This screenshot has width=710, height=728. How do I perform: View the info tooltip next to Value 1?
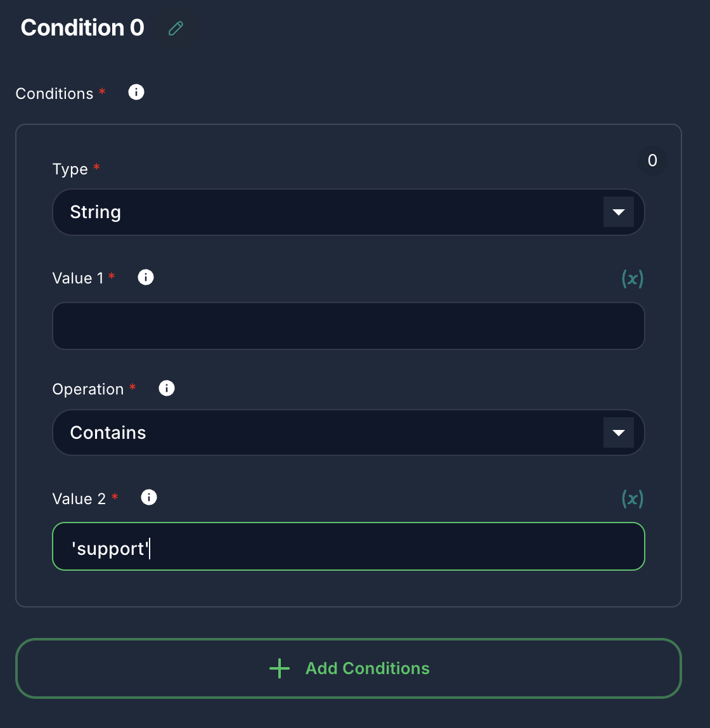coord(146,277)
